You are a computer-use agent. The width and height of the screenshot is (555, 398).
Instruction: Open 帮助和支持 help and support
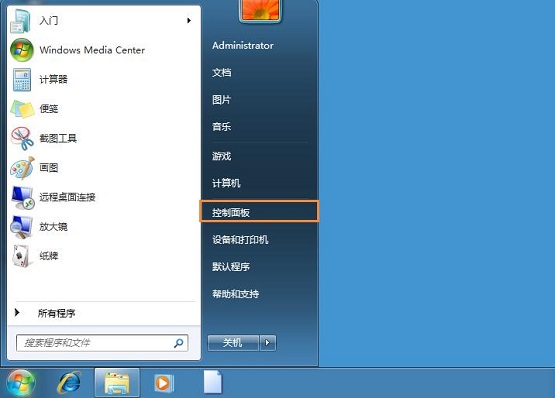click(235, 294)
